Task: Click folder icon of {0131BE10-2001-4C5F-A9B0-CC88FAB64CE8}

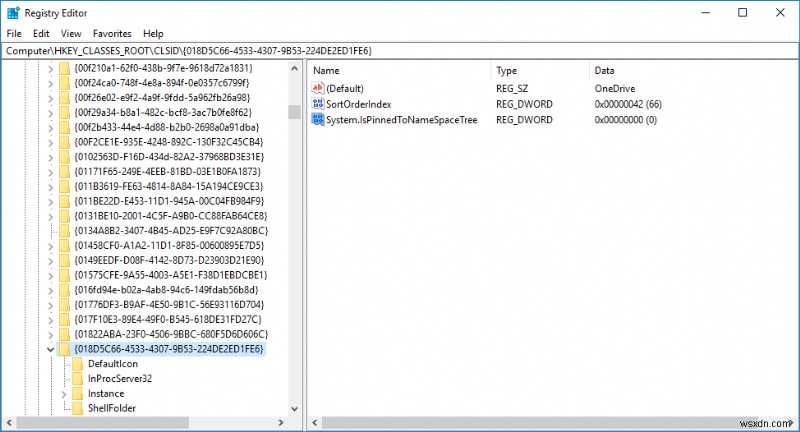Action: [64, 216]
